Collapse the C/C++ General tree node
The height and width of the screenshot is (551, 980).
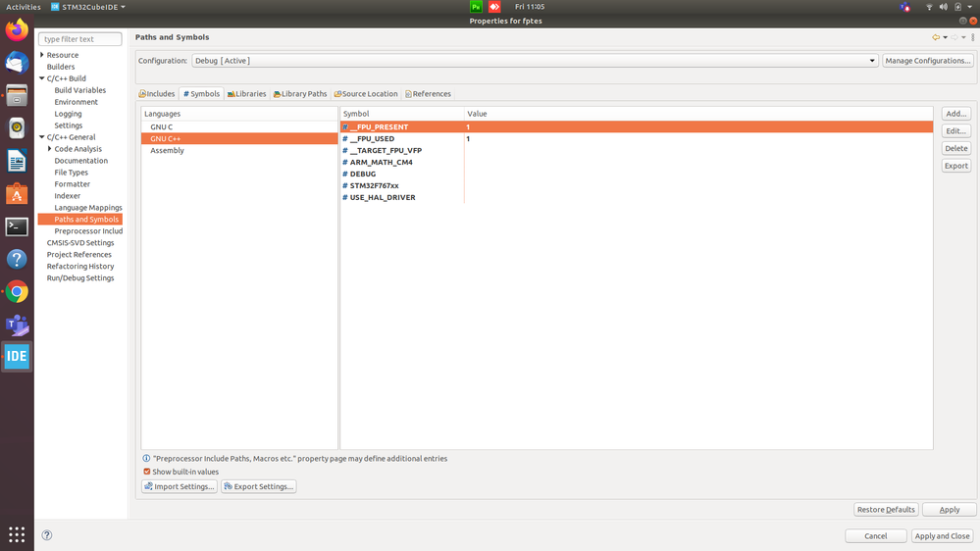click(42, 137)
